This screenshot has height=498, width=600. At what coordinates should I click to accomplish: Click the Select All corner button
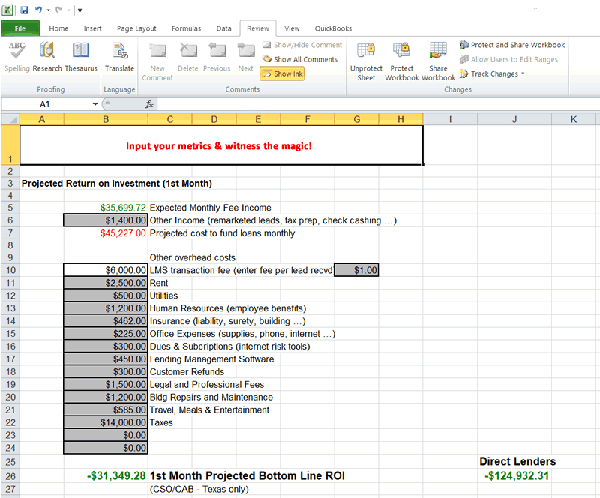click(x=10, y=119)
